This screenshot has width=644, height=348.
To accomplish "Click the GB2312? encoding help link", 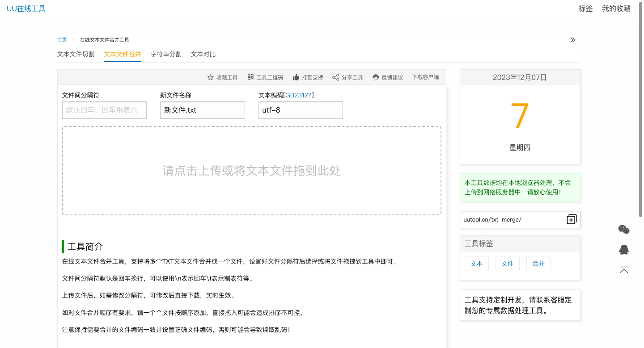I will coord(299,95).
